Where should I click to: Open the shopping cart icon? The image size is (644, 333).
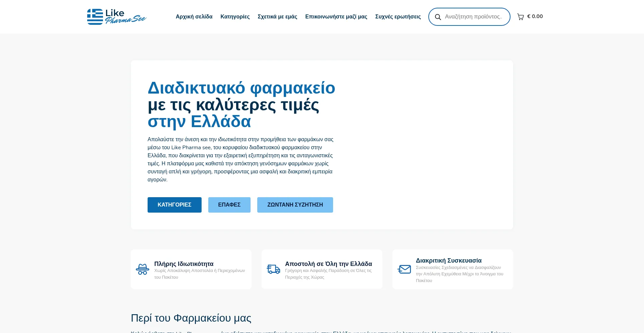pos(520,17)
